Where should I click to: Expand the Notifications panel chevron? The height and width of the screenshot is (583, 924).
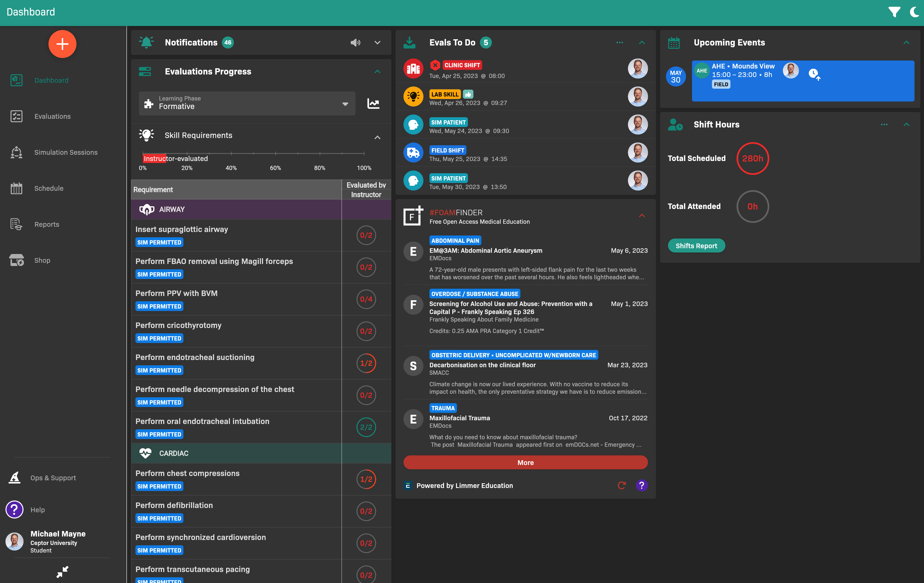click(x=377, y=42)
